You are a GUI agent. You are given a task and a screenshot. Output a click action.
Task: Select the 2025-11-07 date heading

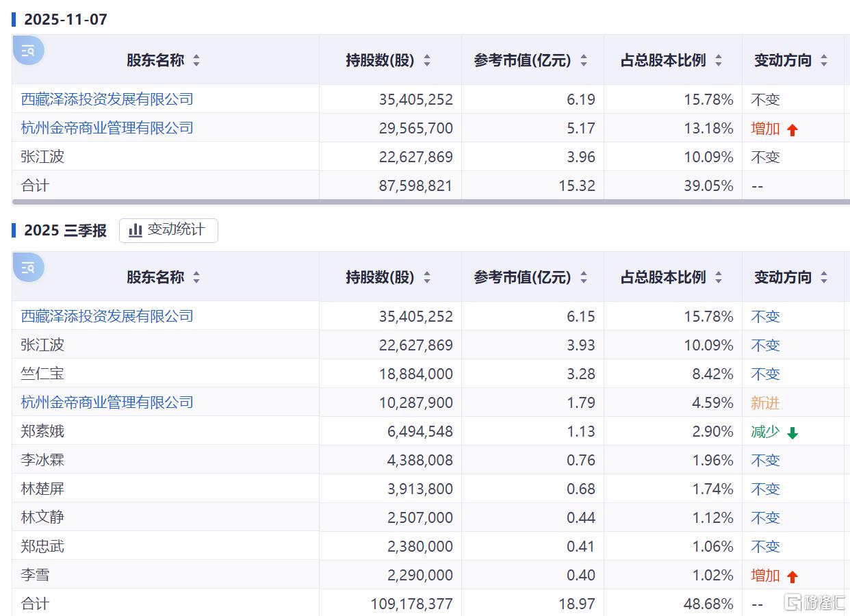66,19
